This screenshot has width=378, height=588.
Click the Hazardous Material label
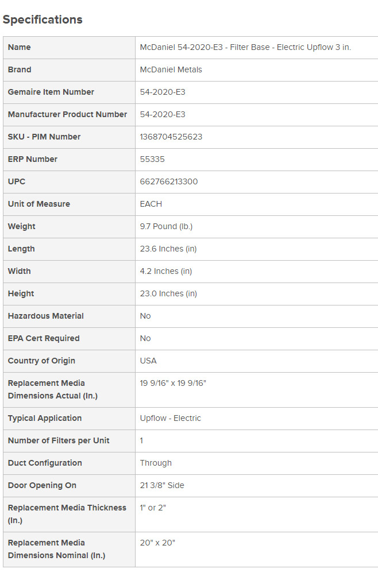point(45,316)
